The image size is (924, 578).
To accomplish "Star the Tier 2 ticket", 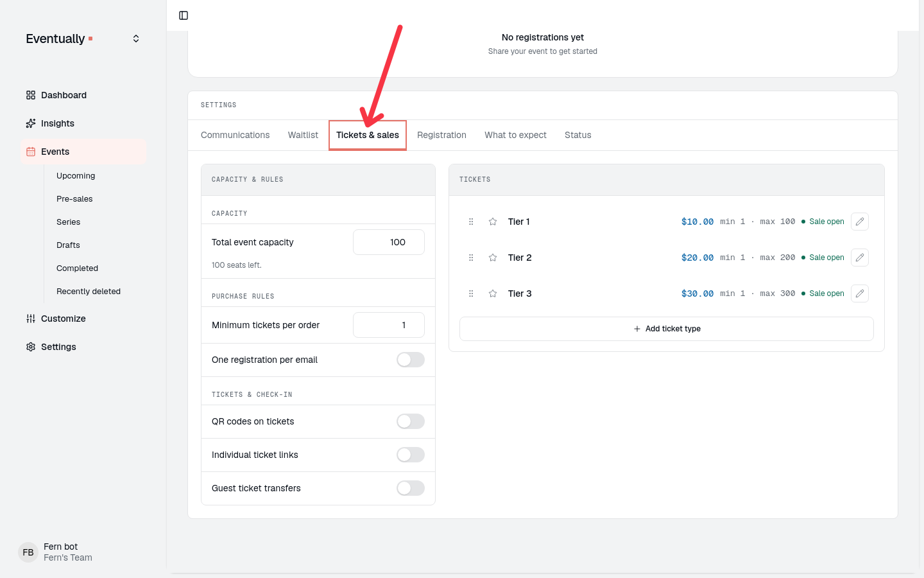I will pos(493,258).
